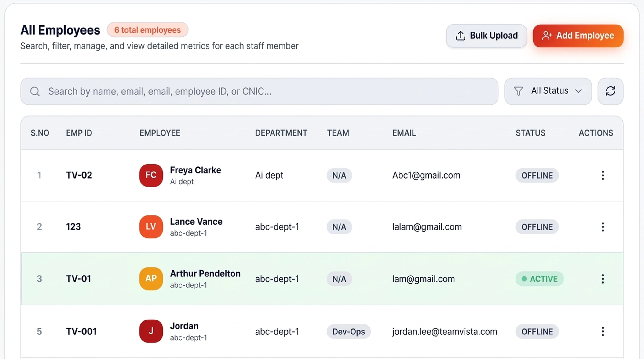The width and height of the screenshot is (644, 359).
Task: Click the name Jordan
Action: click(184, 326)
